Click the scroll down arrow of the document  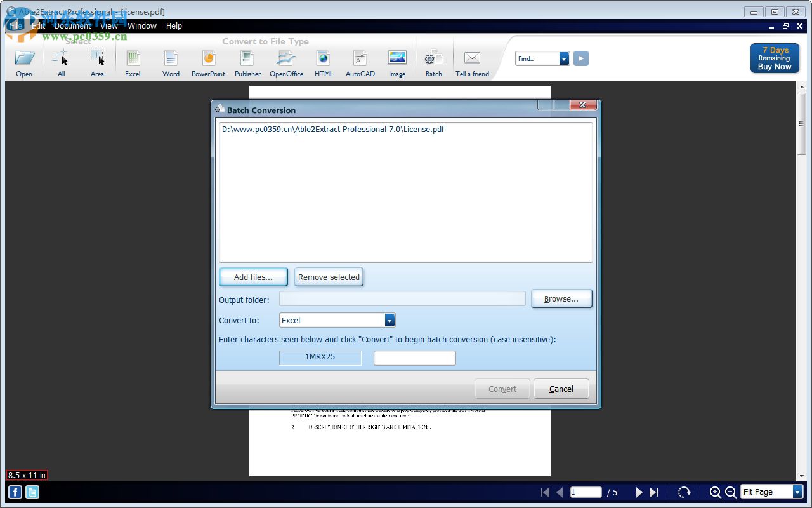click(802, 476)
